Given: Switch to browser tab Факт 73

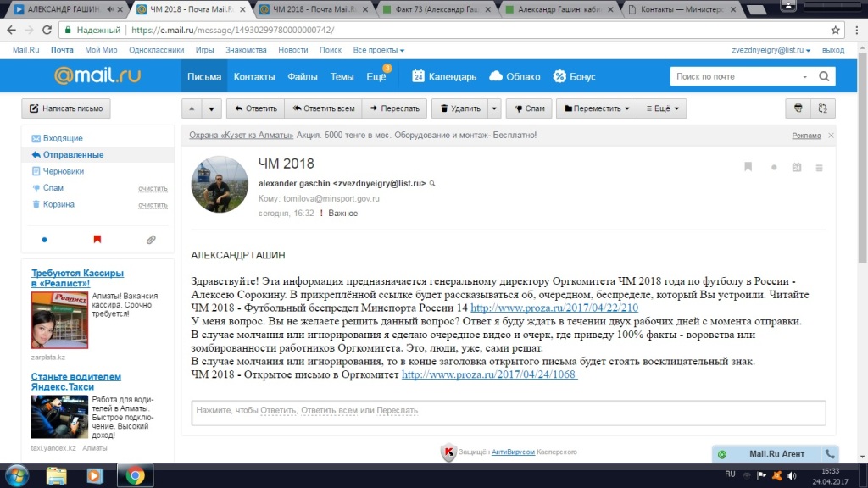Looking at the screenshot, I should coord(437,8).
